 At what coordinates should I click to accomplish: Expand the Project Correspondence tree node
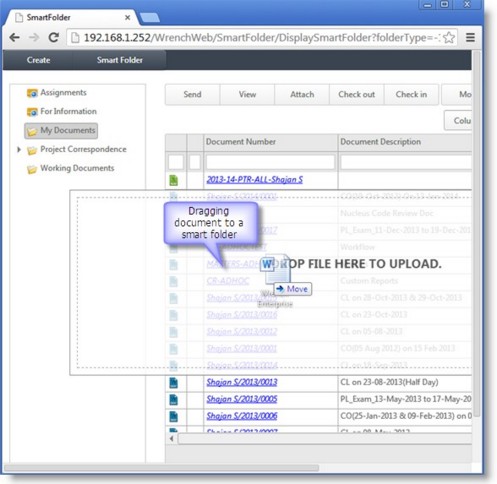coord(19,150)
